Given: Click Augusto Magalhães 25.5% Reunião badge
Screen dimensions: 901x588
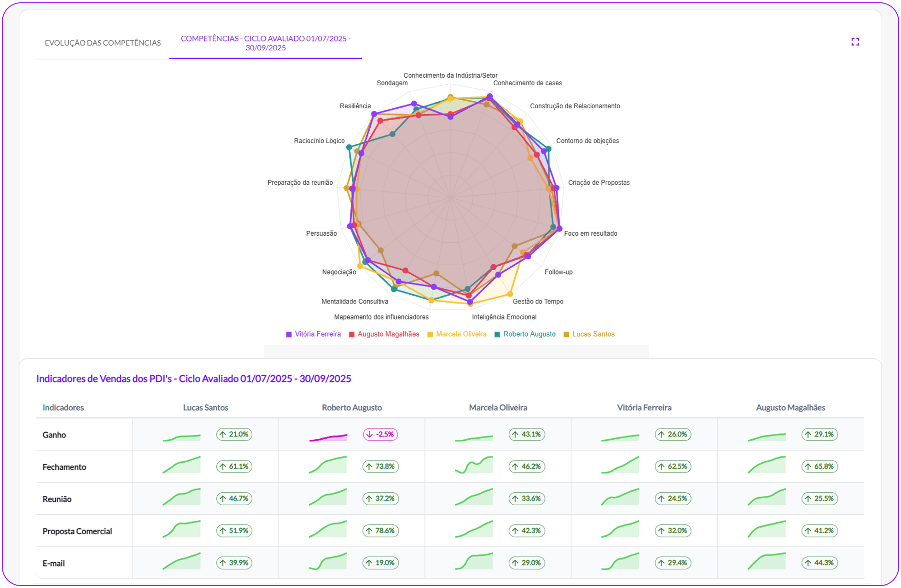Looking at the screenshot, I should [x=819, y=499].
